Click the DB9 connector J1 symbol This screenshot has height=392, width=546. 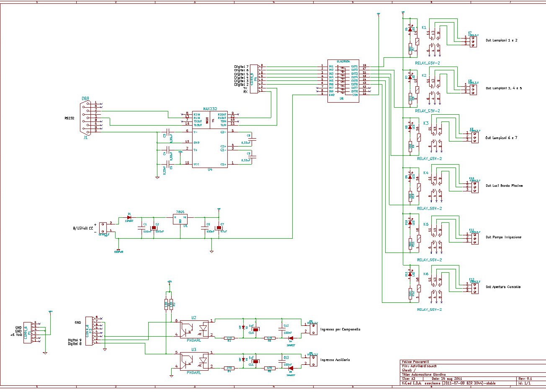85,118
